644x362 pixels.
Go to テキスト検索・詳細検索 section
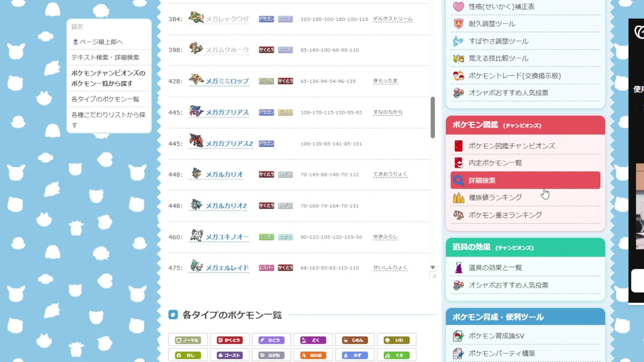[x=105, y=57]
